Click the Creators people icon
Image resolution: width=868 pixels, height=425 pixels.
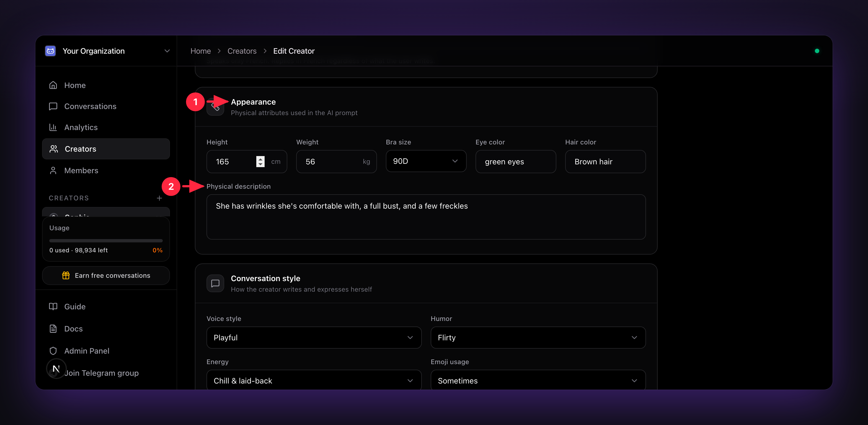[54, 149]
